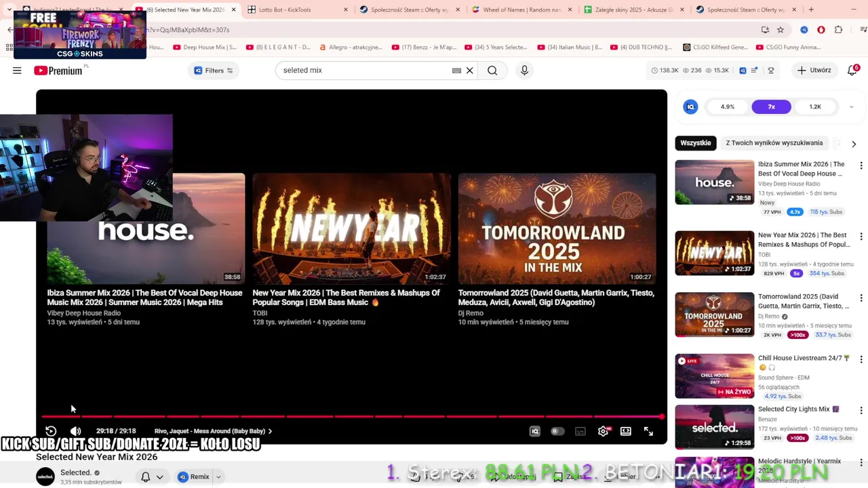This screenshot has height=488, width=868.
Task: Click the Utwórz create button
Action: point(814,70)
